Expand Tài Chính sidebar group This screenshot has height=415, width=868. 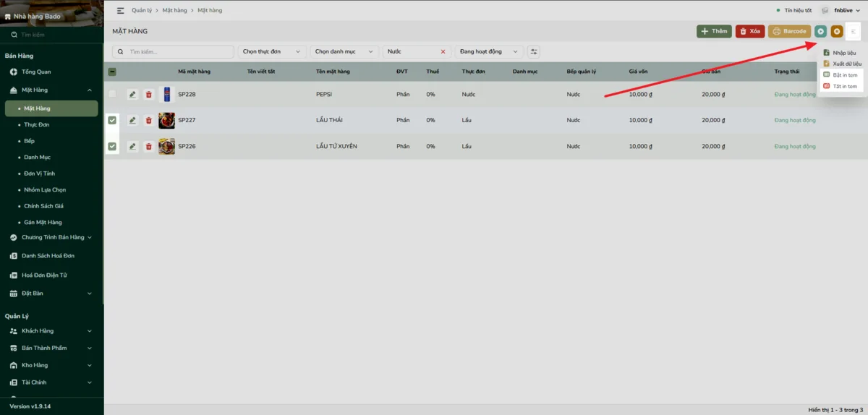pos(51,382)
